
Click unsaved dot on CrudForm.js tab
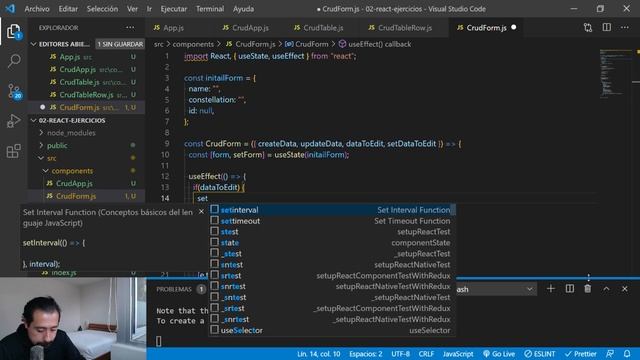tap(513, 27)
